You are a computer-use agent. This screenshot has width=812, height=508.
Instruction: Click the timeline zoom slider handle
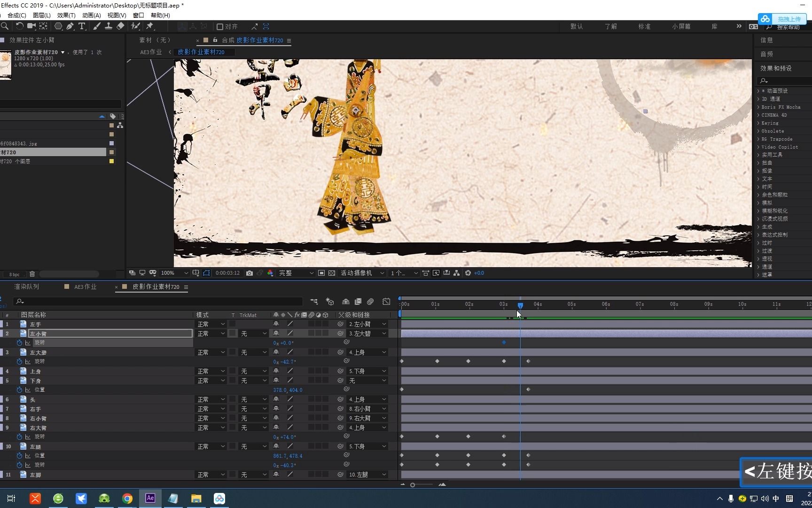coord(413,485)
